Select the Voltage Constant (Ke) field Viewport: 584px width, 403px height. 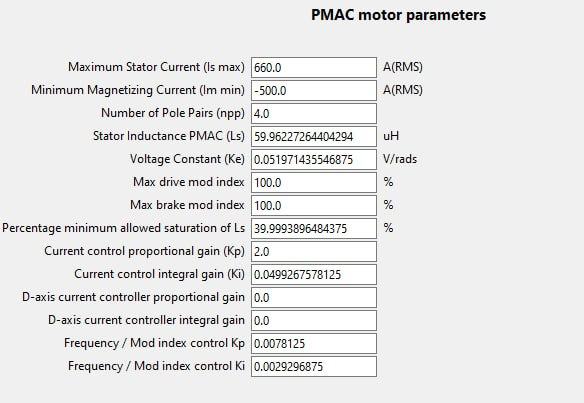point(314,159)
